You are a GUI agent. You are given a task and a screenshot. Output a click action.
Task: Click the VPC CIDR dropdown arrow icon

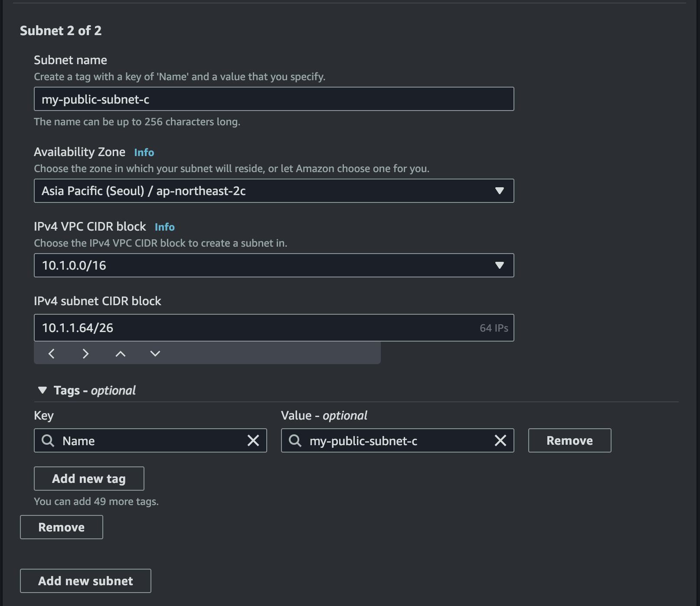point(500,265)
